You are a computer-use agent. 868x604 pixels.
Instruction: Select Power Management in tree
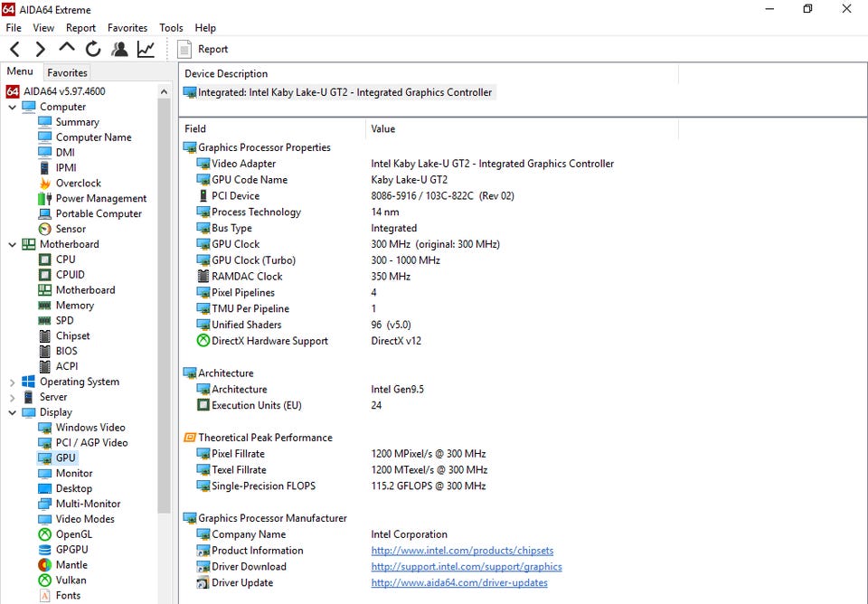92,198
